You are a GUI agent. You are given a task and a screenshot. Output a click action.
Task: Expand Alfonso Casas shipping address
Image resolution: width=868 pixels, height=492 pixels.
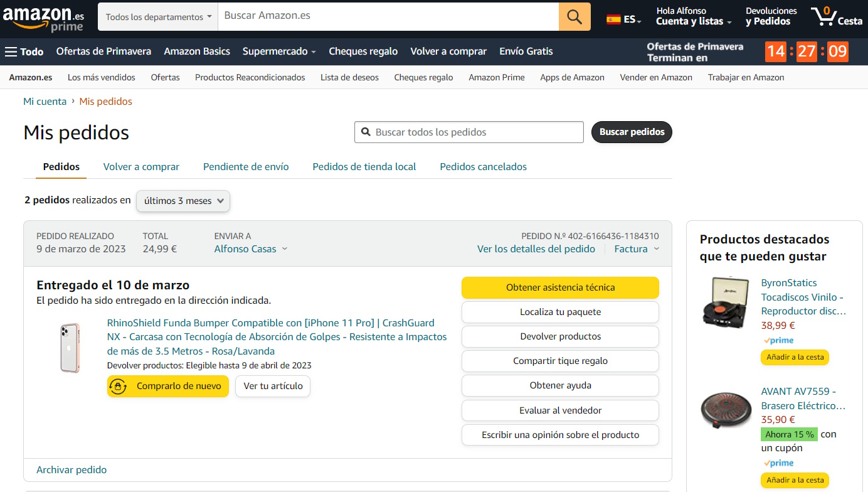[251, 249]
